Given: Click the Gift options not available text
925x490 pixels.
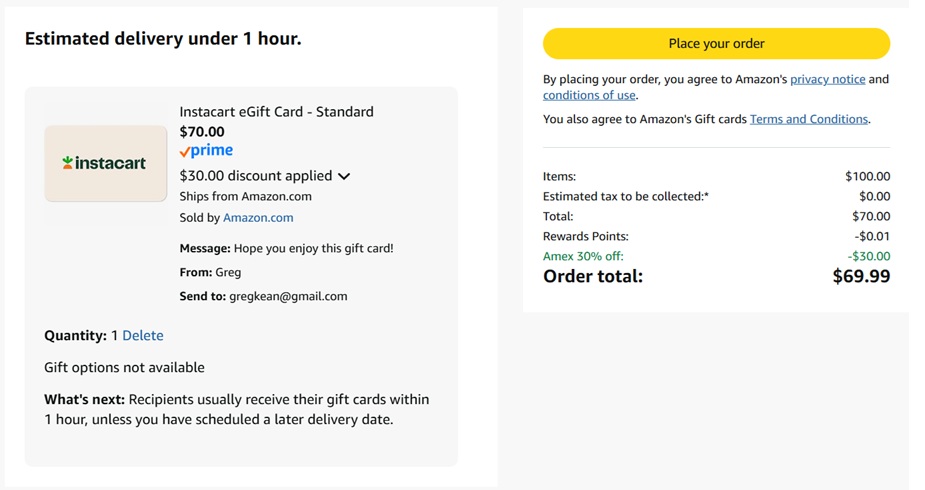Looking at the screenshot, I should (x=124, y=367).
